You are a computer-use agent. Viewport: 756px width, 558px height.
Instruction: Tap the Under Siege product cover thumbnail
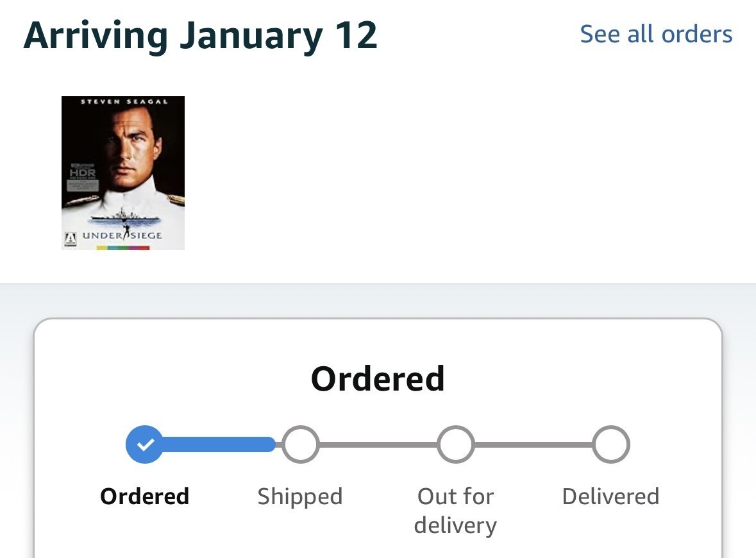pos(123,173)
